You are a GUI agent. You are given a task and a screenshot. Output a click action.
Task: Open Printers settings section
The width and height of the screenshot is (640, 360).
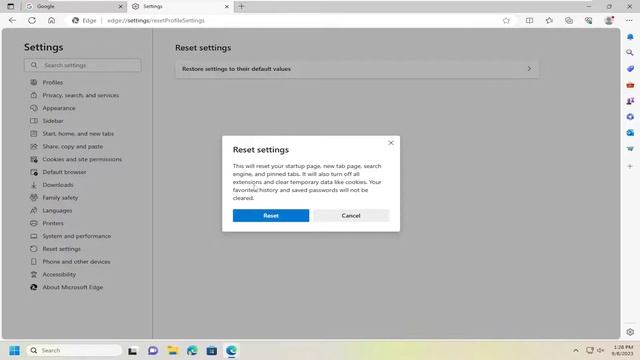pyautogui.click(x=53, y=223)
